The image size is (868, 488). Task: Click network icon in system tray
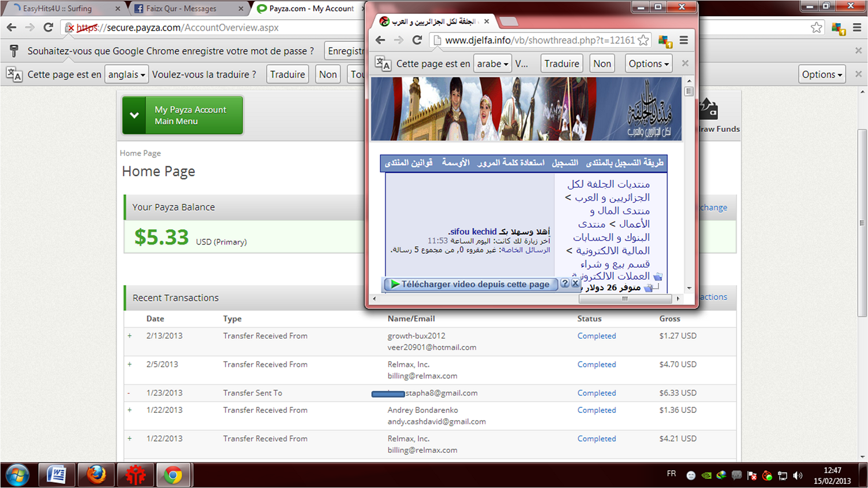coord(782,476)
